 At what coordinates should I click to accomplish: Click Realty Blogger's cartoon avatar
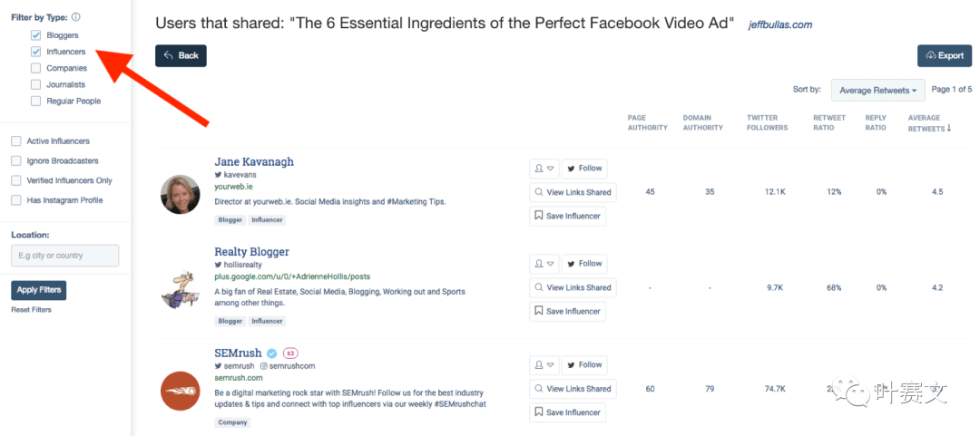(181, 289)
